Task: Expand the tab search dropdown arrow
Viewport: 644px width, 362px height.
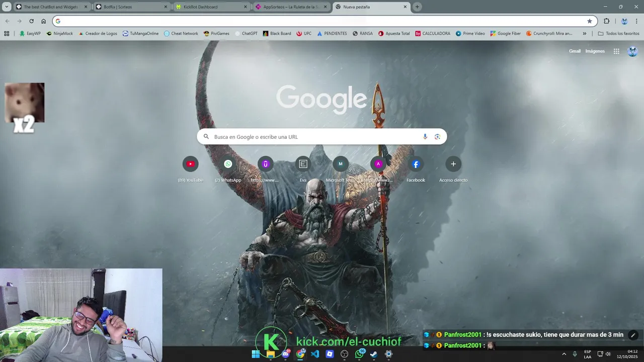Action: (7, 7)
